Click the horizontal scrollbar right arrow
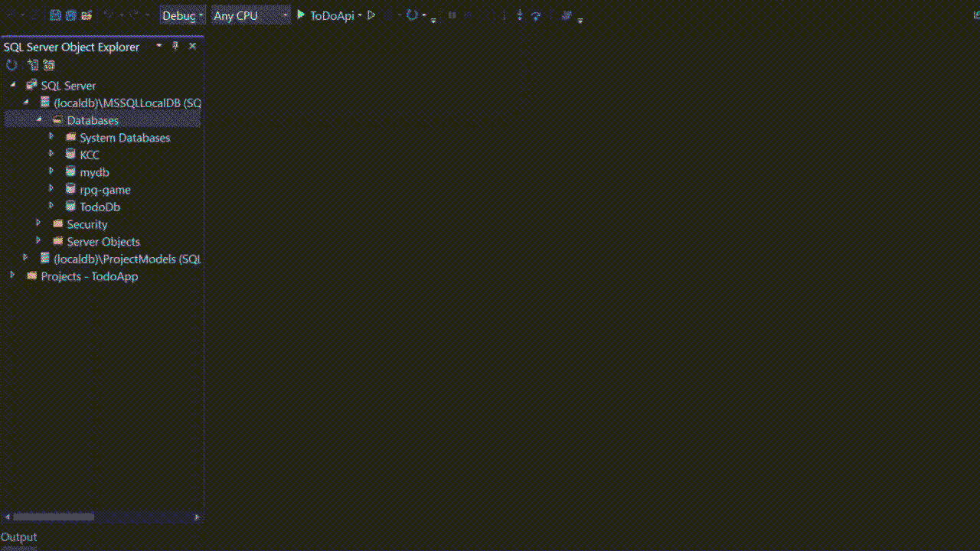 point(198,517)
